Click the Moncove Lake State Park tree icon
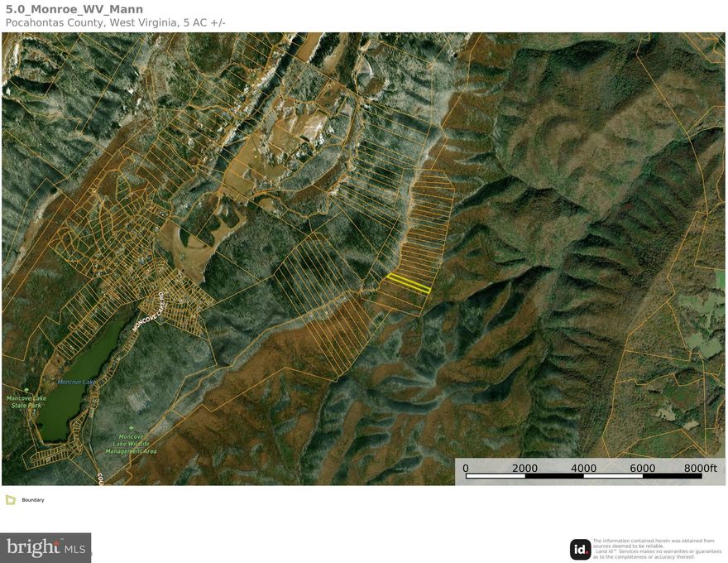Image resolution: width=728 pixels, height=563 pixels. click(27, 390)
